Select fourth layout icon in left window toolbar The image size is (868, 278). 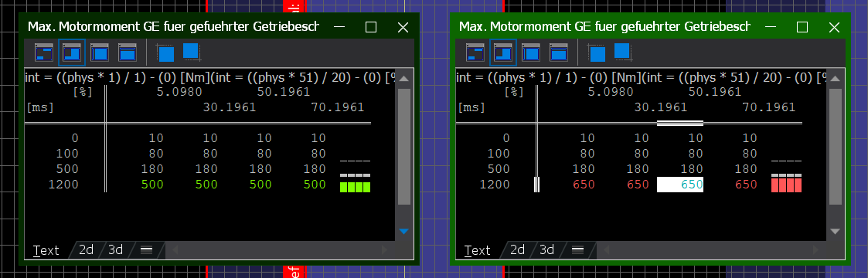pos(128,53)
